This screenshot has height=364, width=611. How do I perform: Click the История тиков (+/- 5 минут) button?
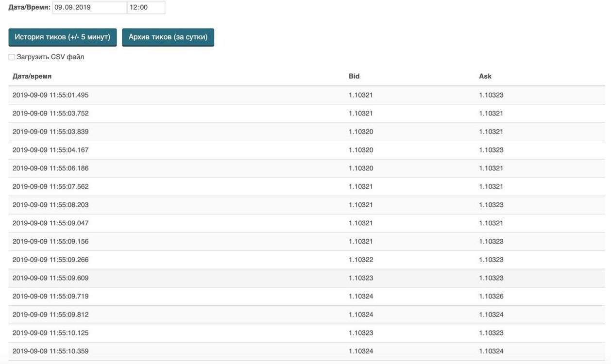pos(63,37)
